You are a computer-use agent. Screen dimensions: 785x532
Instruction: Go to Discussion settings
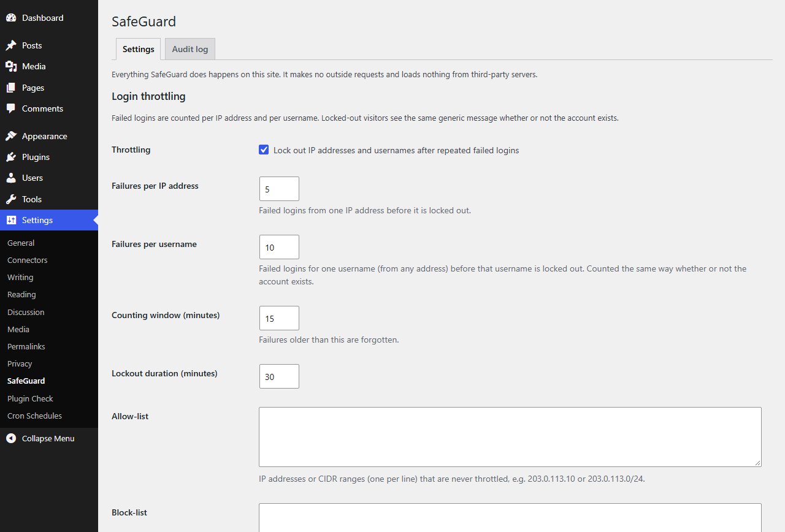click(26, 312)
